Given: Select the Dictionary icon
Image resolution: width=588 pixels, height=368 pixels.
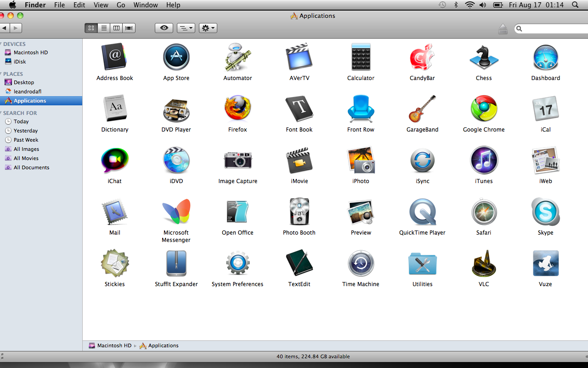Looking at the screenshot, I should (114, 109).
